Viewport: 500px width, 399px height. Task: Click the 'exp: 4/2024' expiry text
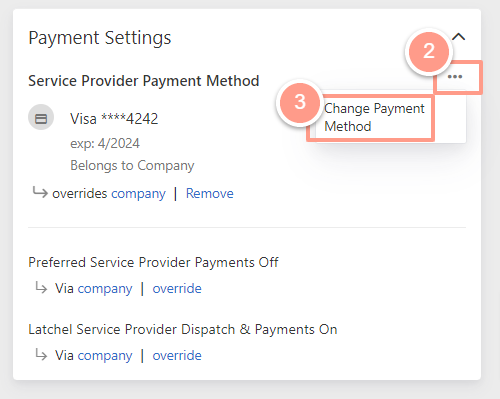coord(105,144)
